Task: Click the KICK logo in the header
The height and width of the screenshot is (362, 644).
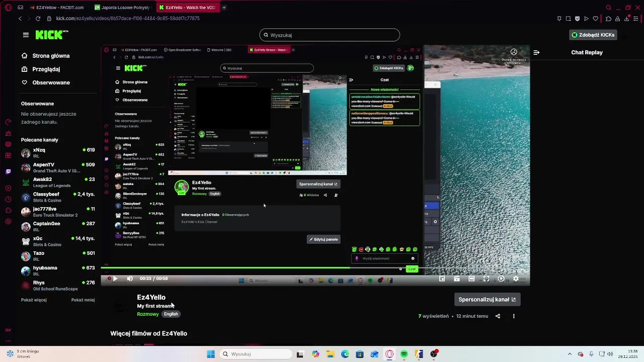Action: point(52,35)
